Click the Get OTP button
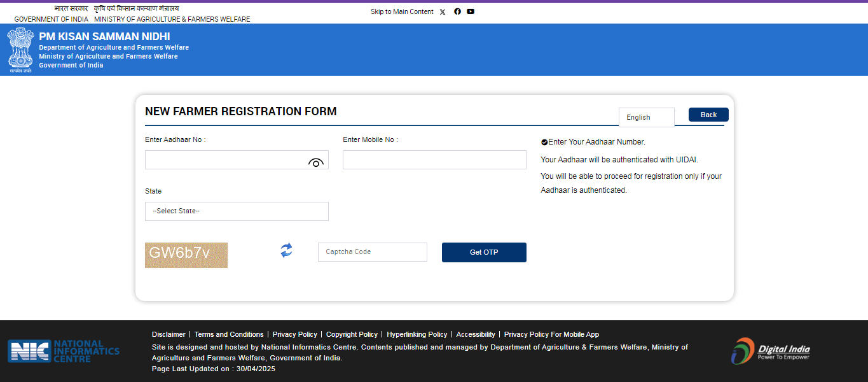Viewport: 868px width, 382px height. 484,252
